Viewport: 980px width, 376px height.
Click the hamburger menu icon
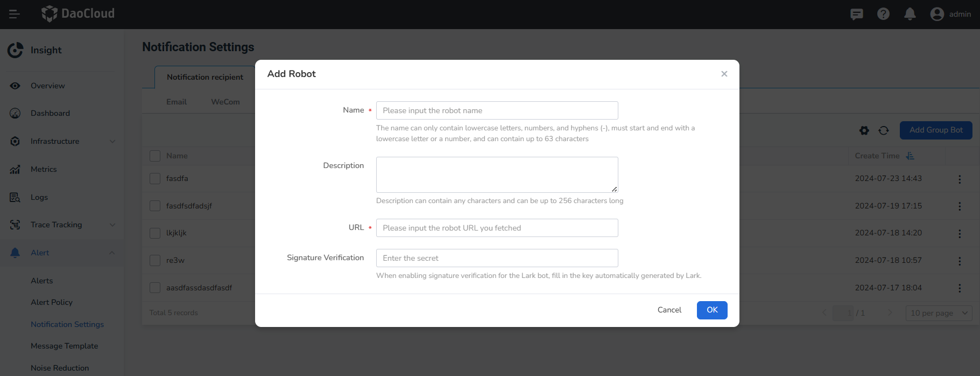[15, 14]
